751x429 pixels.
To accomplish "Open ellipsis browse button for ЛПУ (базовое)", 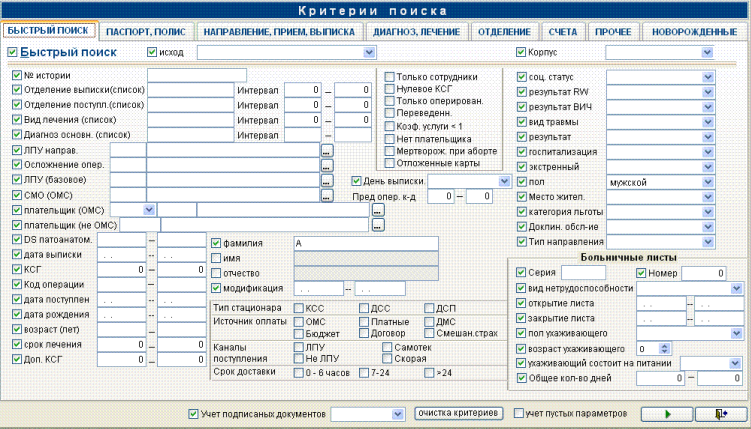I will click(x=327, y=181).
